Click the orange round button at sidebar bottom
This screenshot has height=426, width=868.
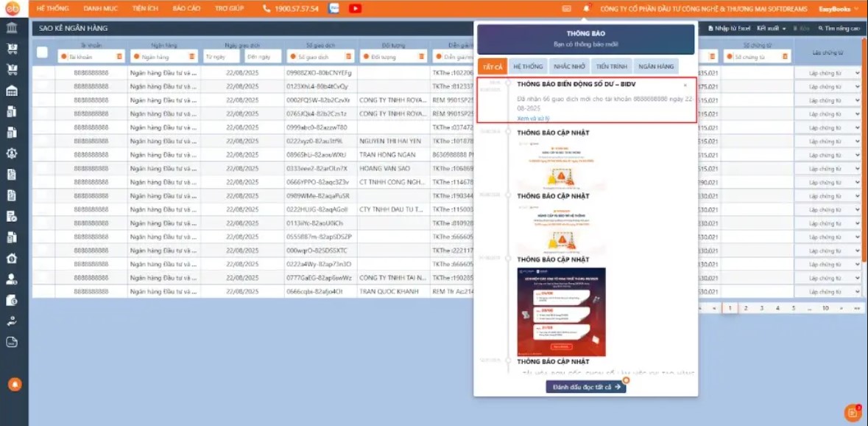13,384
